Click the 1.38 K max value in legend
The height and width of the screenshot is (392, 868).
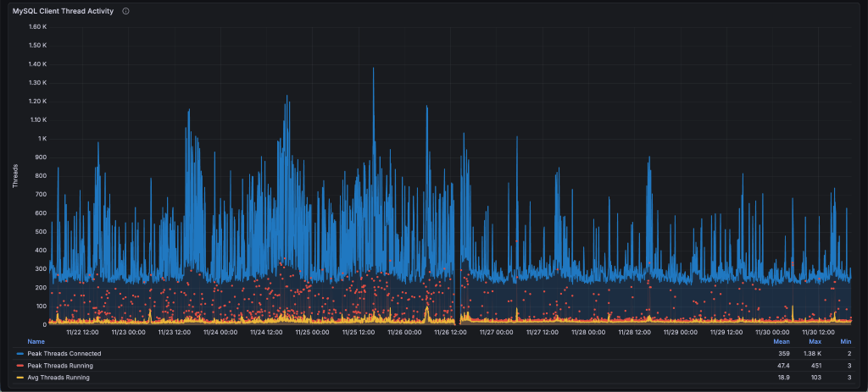(x=815, y=353)
